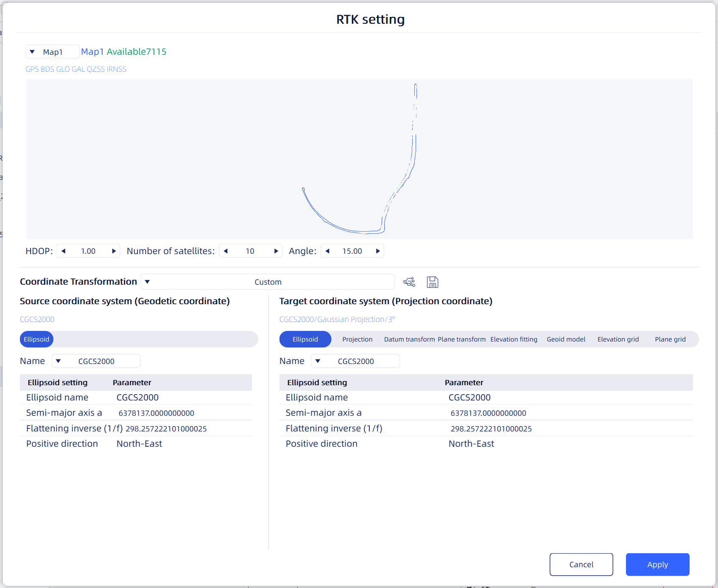
Task: Increase HDOP with the right arrow
Action: [x=114, y=251]
